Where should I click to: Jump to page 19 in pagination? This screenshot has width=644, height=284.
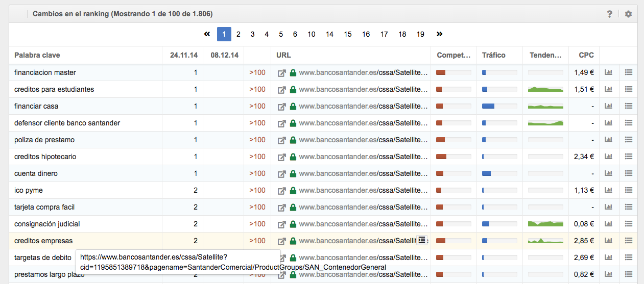[420, 34]
